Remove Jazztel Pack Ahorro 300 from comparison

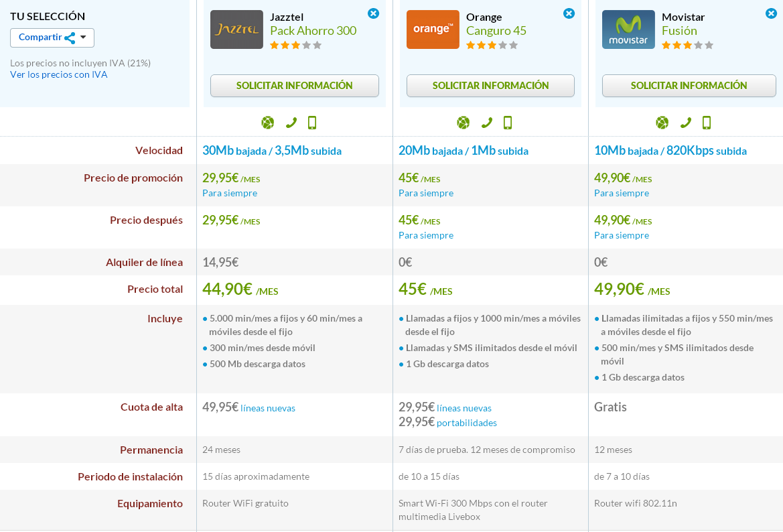click(x=373, y=13)
